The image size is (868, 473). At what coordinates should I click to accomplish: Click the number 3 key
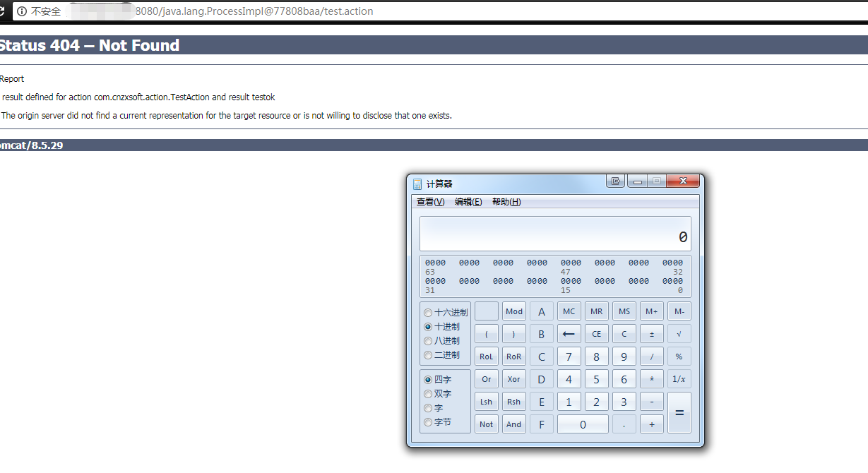pyautogui.click(x=624, y=402)
